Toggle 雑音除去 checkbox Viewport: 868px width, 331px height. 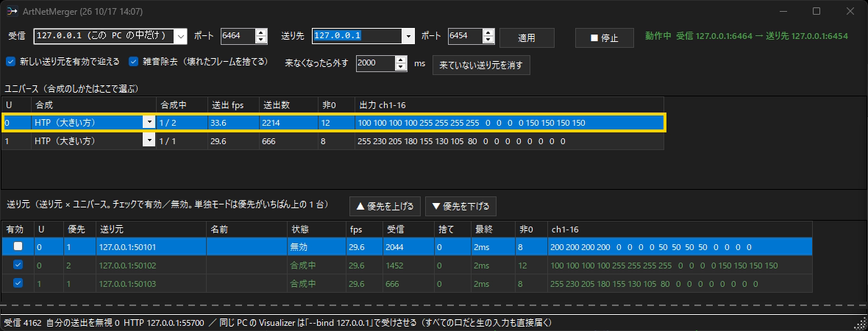133,62
